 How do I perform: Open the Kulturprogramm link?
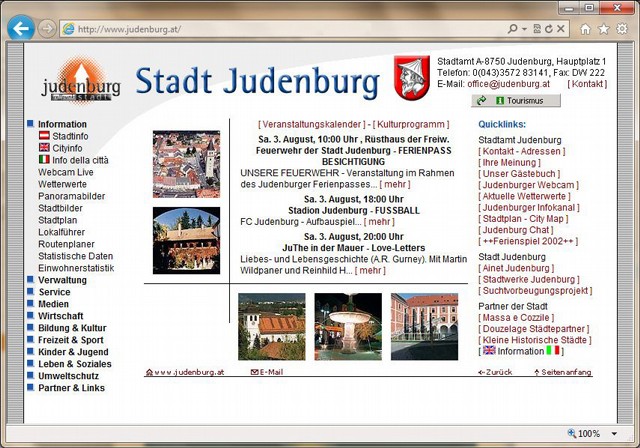pyautogui.click(x=411, y=124)
